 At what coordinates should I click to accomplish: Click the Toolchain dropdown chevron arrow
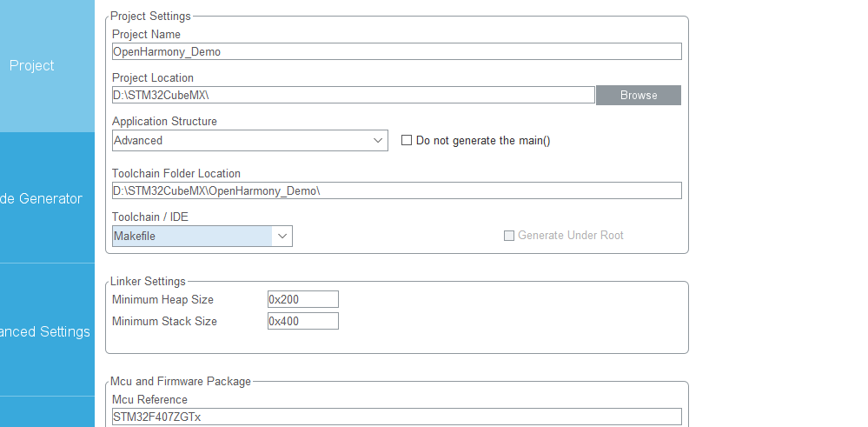[282, 236]
